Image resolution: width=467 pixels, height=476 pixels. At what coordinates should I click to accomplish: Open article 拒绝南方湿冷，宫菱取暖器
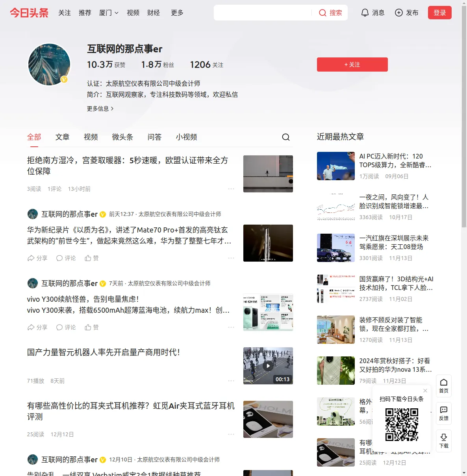click(x=128, y=166)
